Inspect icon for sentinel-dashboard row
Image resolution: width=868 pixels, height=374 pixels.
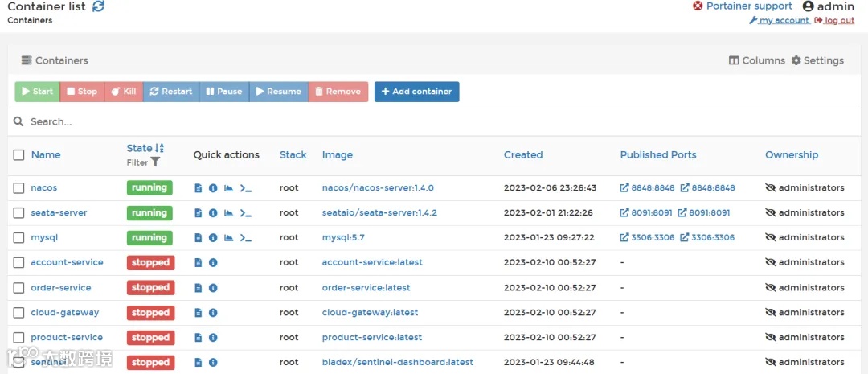tap(213, 363)
